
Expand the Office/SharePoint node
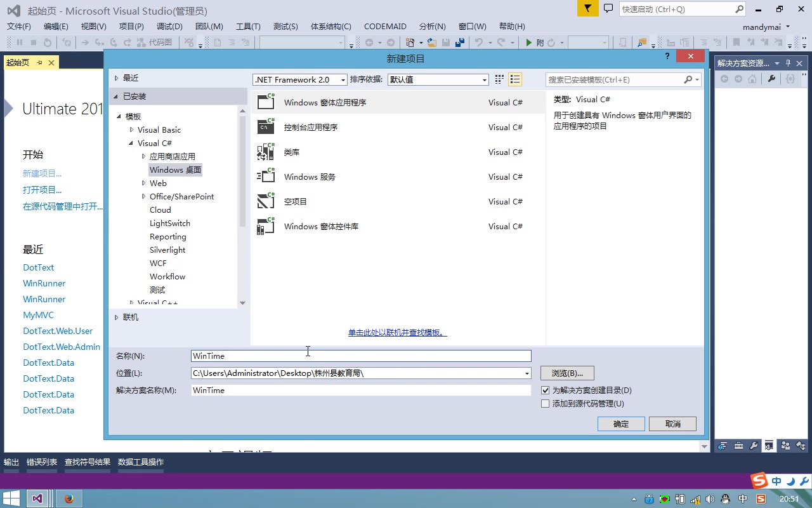pyautogui.click(x=143, y=196)
